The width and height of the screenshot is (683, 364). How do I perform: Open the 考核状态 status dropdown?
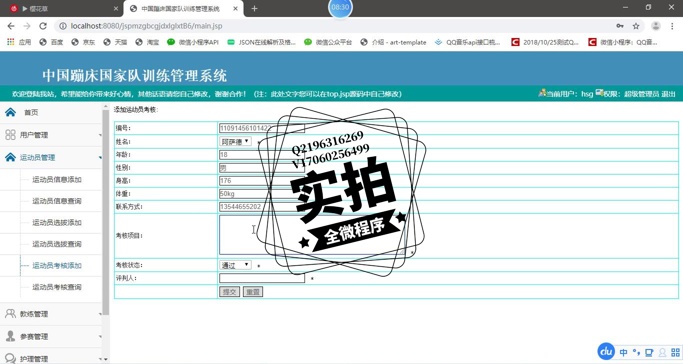click(x=235, y=265)
